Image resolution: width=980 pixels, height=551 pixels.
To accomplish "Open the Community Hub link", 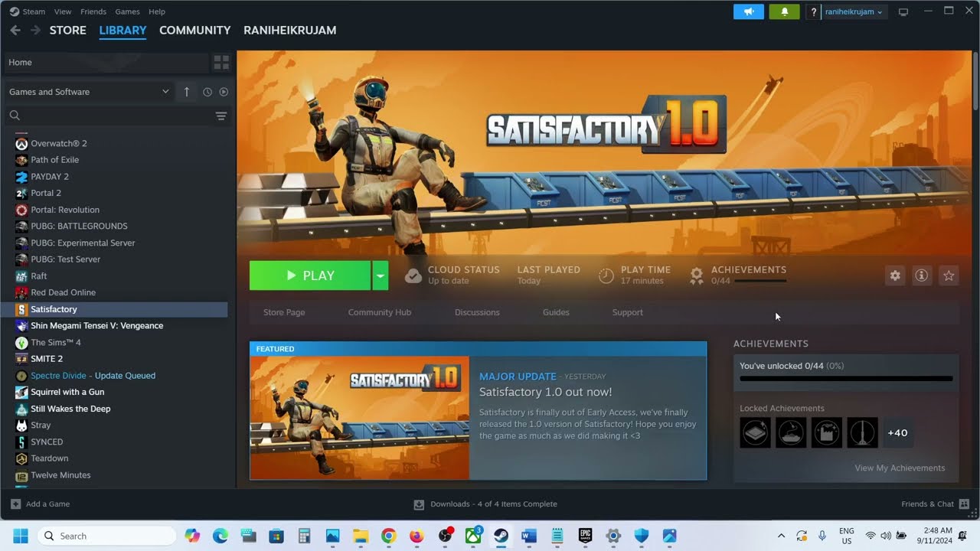I will 380,312.
